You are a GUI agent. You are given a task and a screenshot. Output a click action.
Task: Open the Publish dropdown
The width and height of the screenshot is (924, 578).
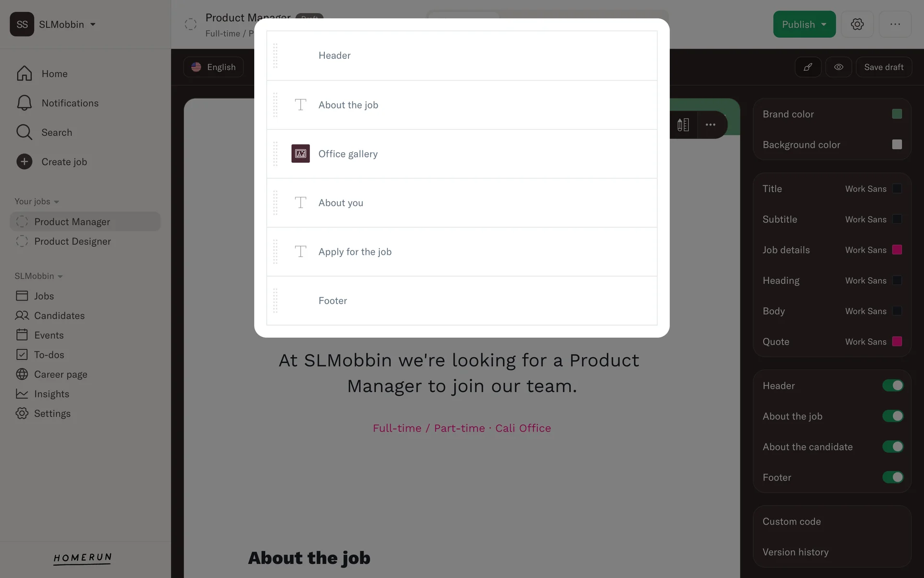point(824,25)
